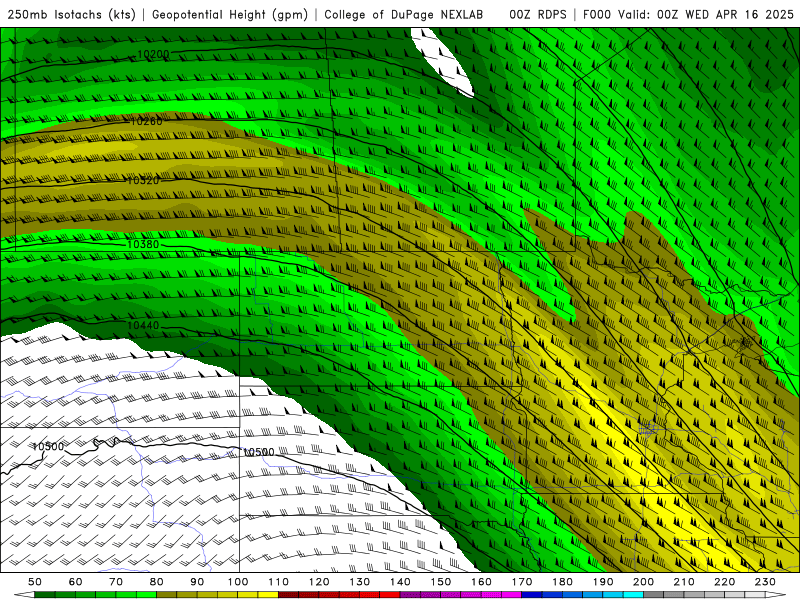Viewport: 800px width, 600px height.
Task: Click the "250mb Isotachs (kts)" title text
Action: click(72, 14)
